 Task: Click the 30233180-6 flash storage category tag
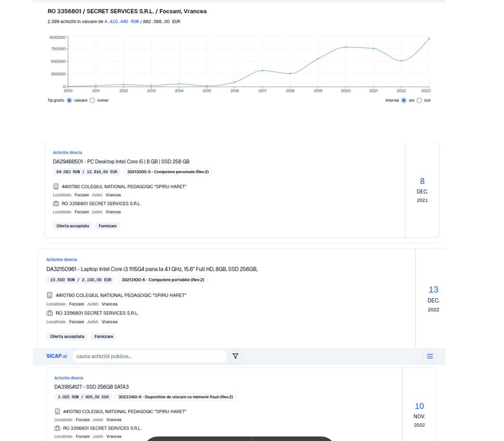pos(175,397)
